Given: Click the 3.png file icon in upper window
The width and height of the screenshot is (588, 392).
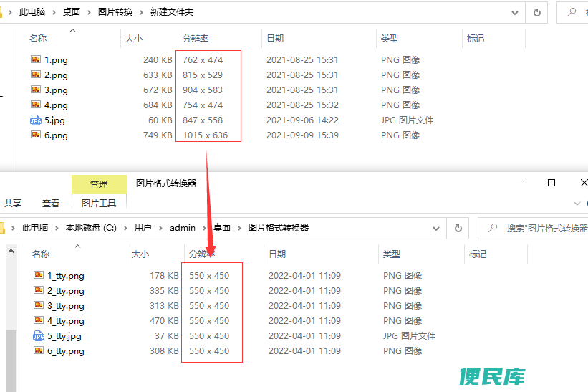Looking at the screenshot, I should [x=36, y=90].
